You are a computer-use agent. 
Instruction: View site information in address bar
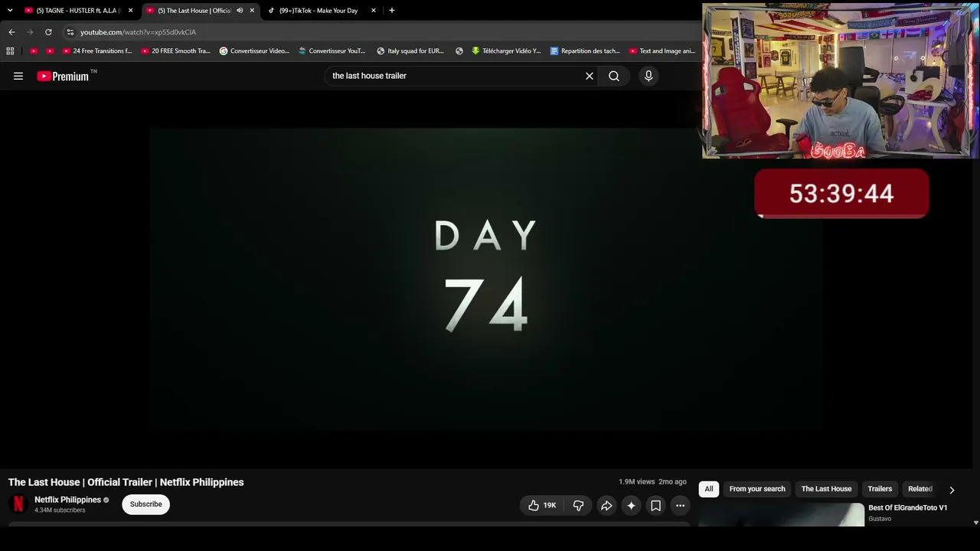70,32
